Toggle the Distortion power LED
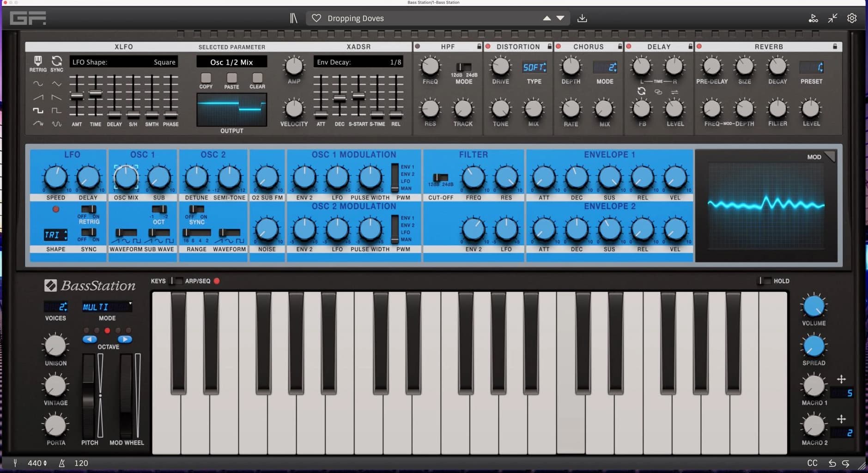Screen dimensions: 868x473 [x=488, y=46]
